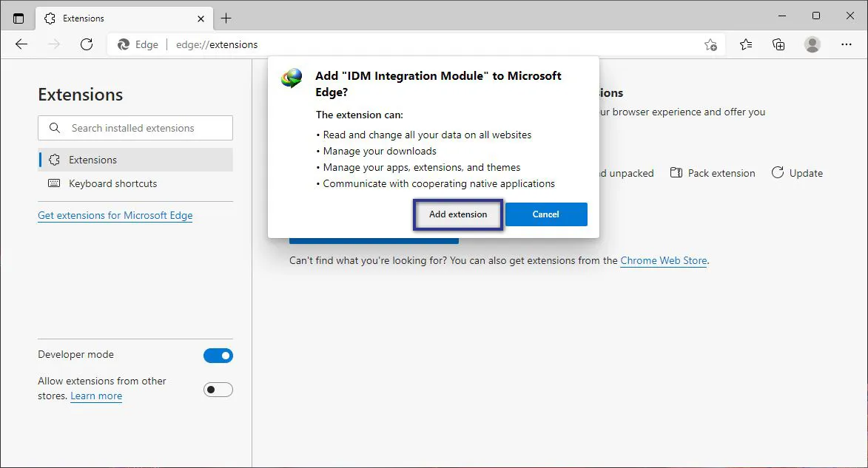The image size is (868, 468).
Task: Enable allow extensions from other stores
Action: [x=218, y=389]
